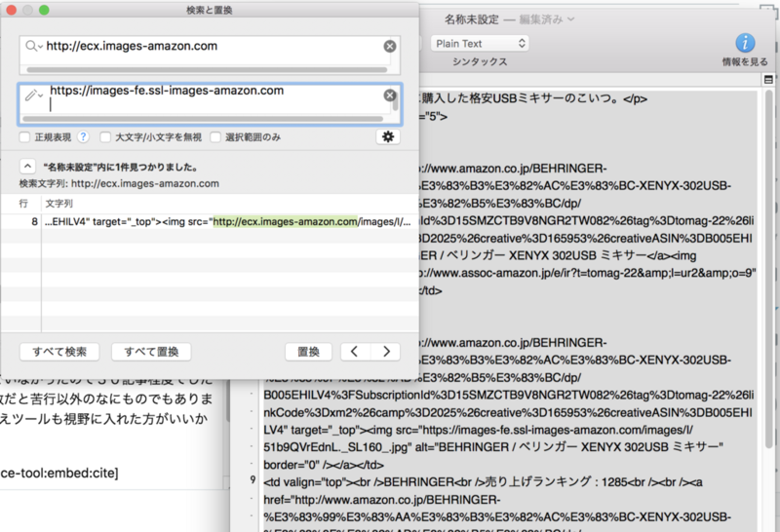
Task: Zoom the 検索と置換 window with green button
Action: (44, 10)
